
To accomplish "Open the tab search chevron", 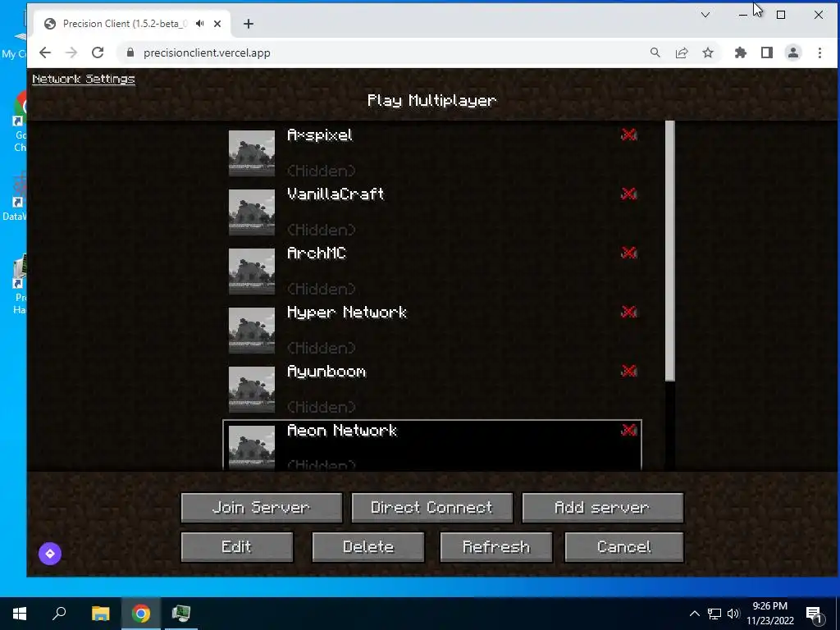I will 705,15.
